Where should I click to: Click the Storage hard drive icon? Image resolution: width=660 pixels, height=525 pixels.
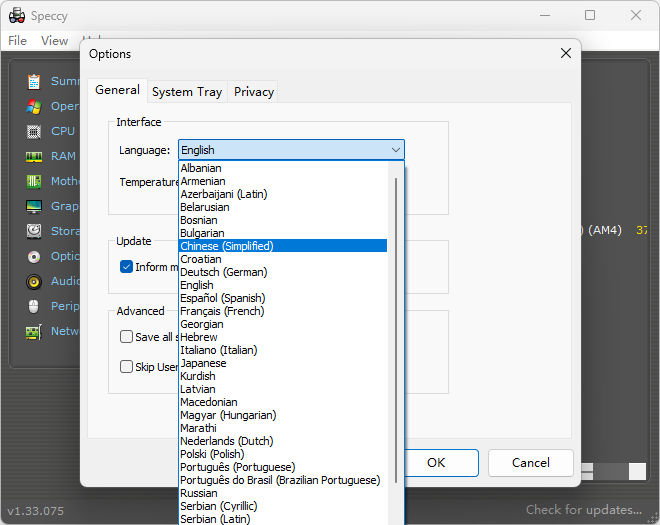click(x=34, y=231)
